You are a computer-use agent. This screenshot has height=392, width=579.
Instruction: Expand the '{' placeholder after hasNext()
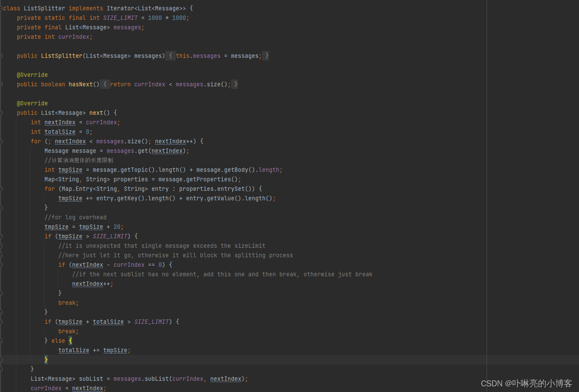pos(104,84)
